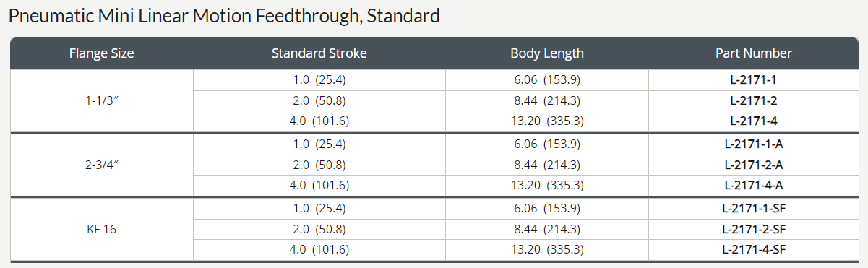868x268 pixels.
Task: Select part number L-2171-4-A
Action: 753,186
